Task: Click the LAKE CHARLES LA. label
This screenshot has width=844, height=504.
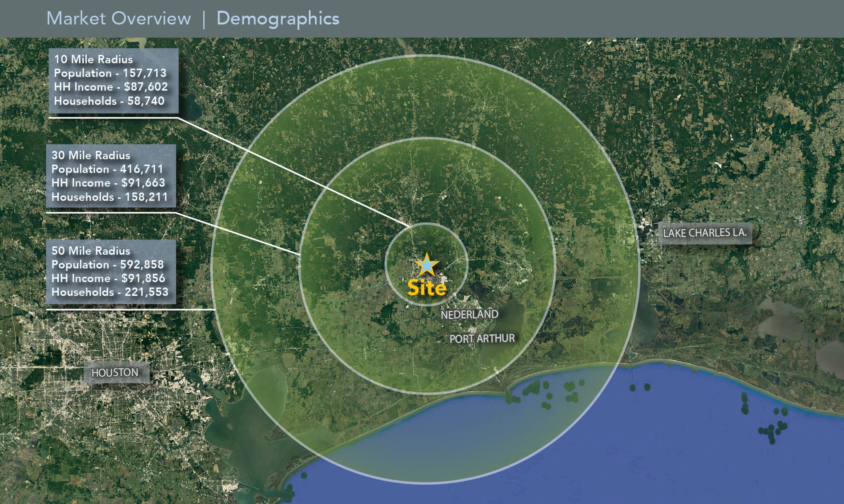Action: tap(705, 233)
